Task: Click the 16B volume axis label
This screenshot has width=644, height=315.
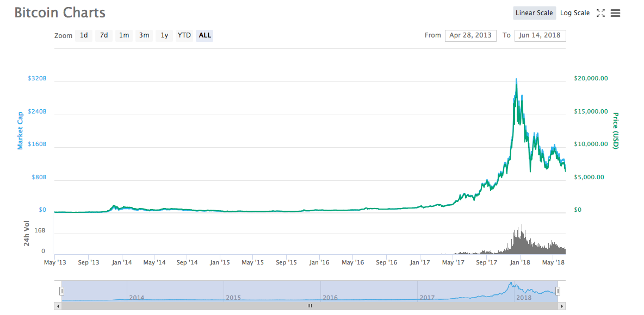Action: click(x=40, y=231)
